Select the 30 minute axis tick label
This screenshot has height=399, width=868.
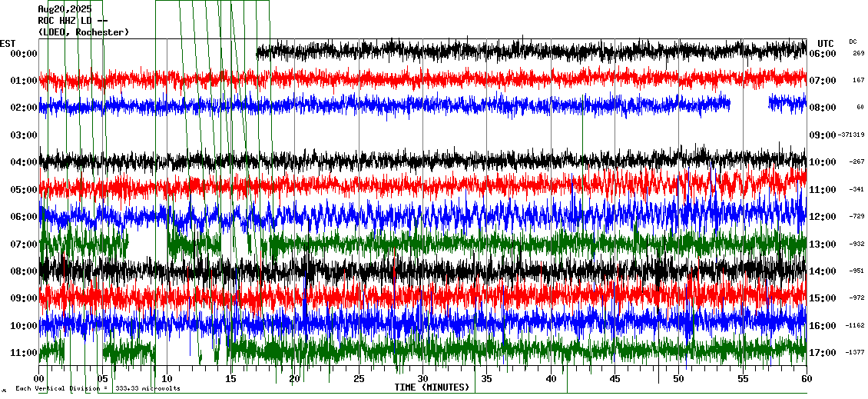[422, 379]
